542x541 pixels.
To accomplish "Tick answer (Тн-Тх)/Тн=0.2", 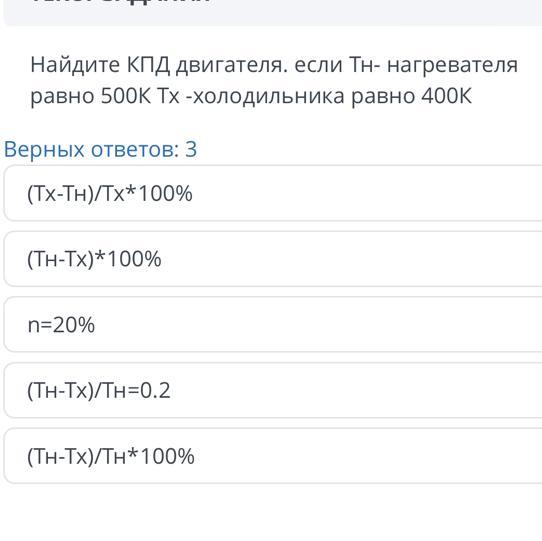I will click(x=273, y=390).
